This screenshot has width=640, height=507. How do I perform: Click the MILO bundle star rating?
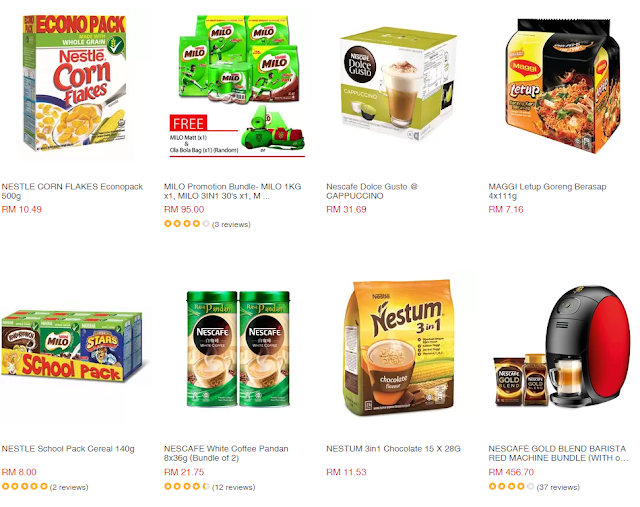point(187,224)
